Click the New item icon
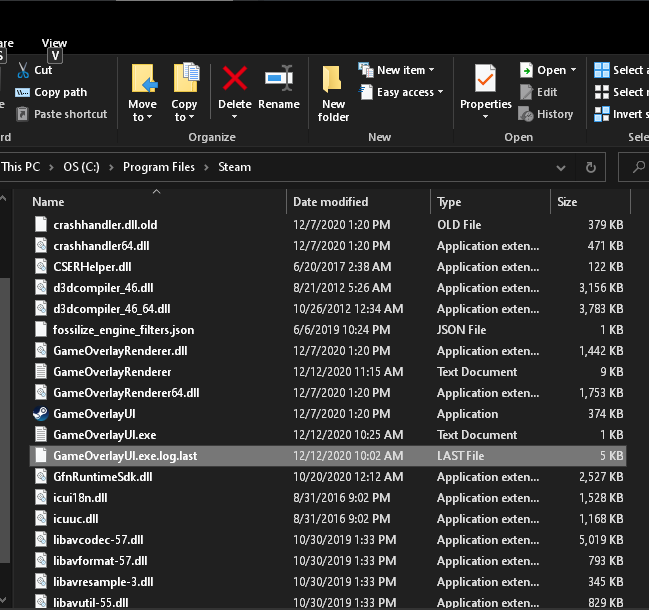The image size is (649, 610). tap(366, 70)
